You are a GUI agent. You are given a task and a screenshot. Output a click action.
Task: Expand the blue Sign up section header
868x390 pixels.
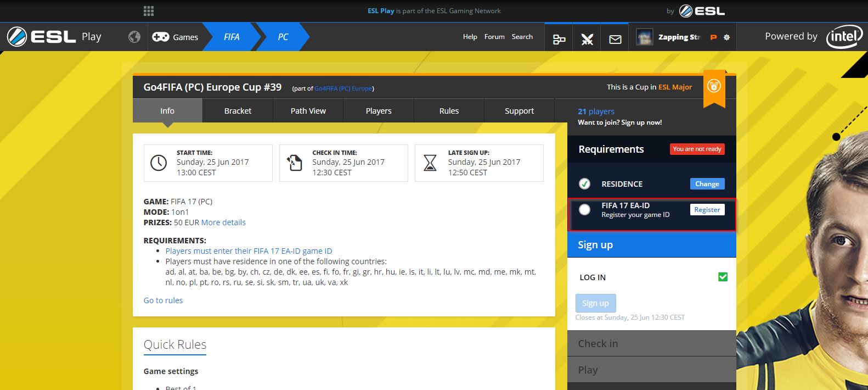coord(652,245)
